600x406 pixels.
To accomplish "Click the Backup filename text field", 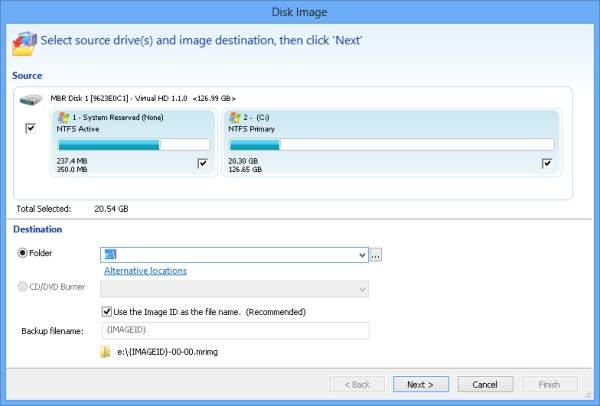I will 235,330.
